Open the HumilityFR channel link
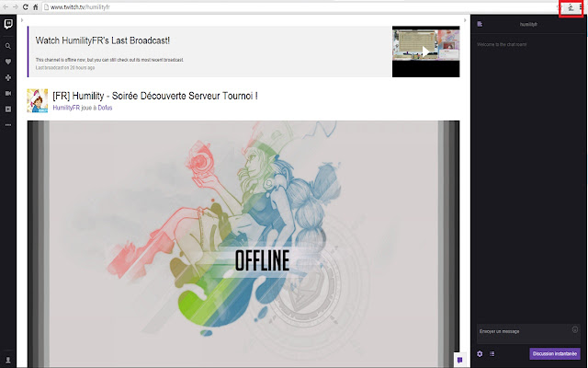 click(x=66, y=108)
